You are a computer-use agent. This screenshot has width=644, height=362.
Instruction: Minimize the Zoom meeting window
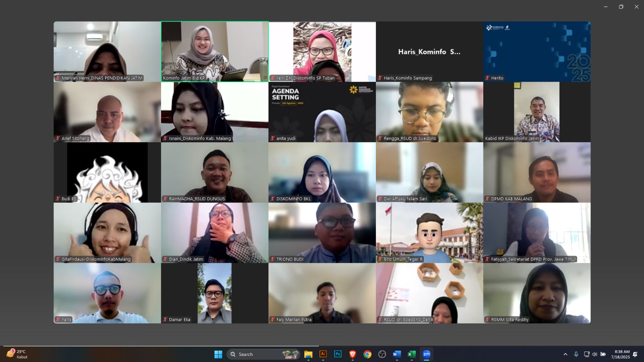pyautogui.click(x=605, y=7)
